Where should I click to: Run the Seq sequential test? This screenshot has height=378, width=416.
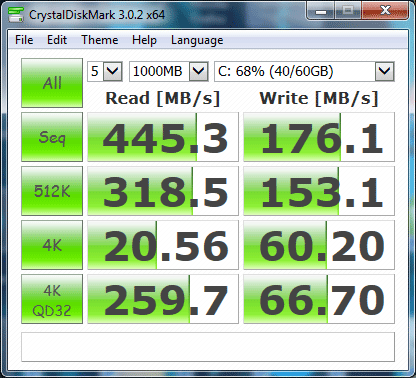[x=52, y=137]
